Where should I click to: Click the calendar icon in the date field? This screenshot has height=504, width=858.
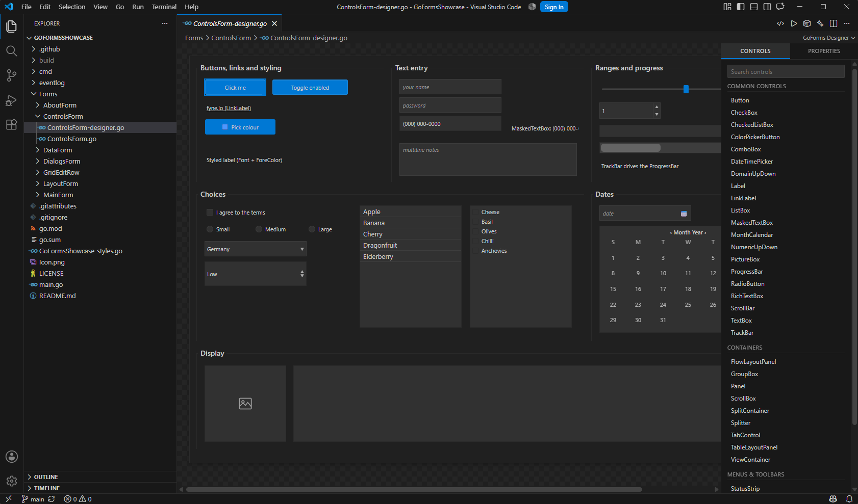(684, 214)
